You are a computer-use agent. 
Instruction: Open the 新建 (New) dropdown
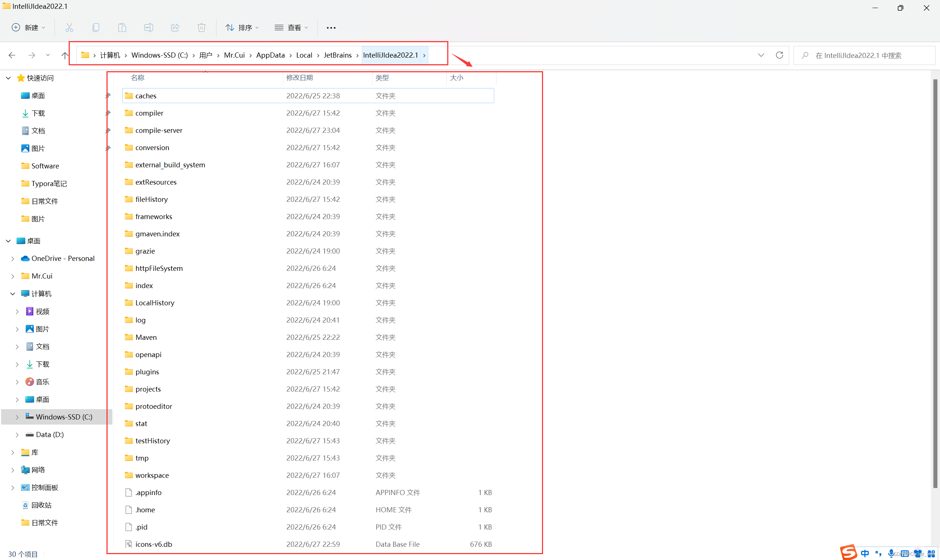[29, 28]
